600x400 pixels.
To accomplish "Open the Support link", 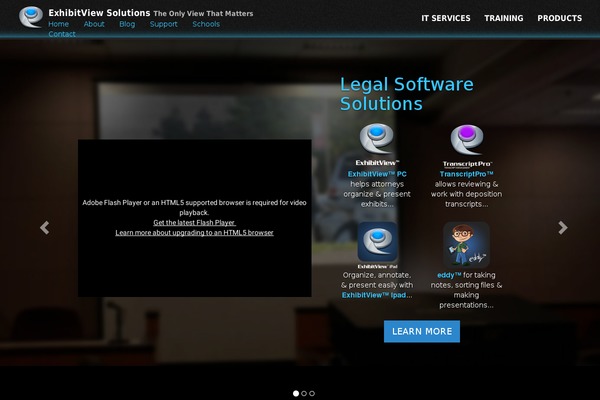I will pos(164,24).
